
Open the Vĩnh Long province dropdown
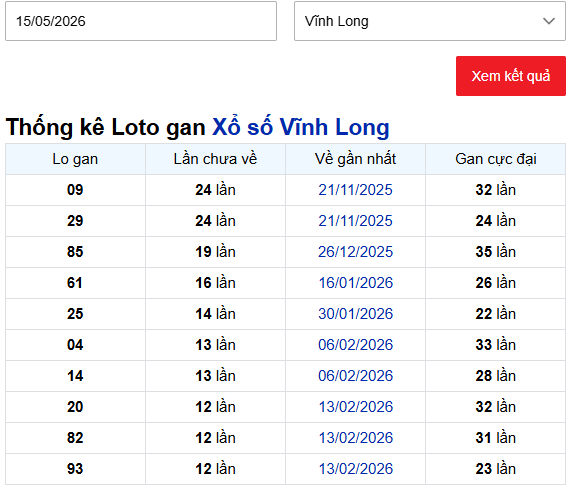pos(430,21)
